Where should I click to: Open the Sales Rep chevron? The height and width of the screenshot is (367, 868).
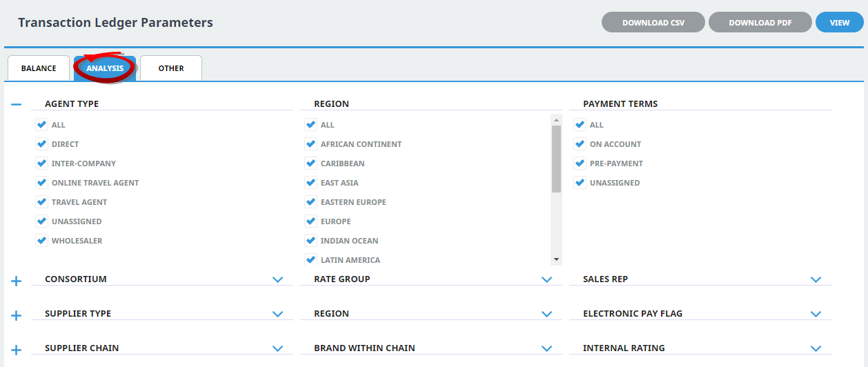(816, 279)
